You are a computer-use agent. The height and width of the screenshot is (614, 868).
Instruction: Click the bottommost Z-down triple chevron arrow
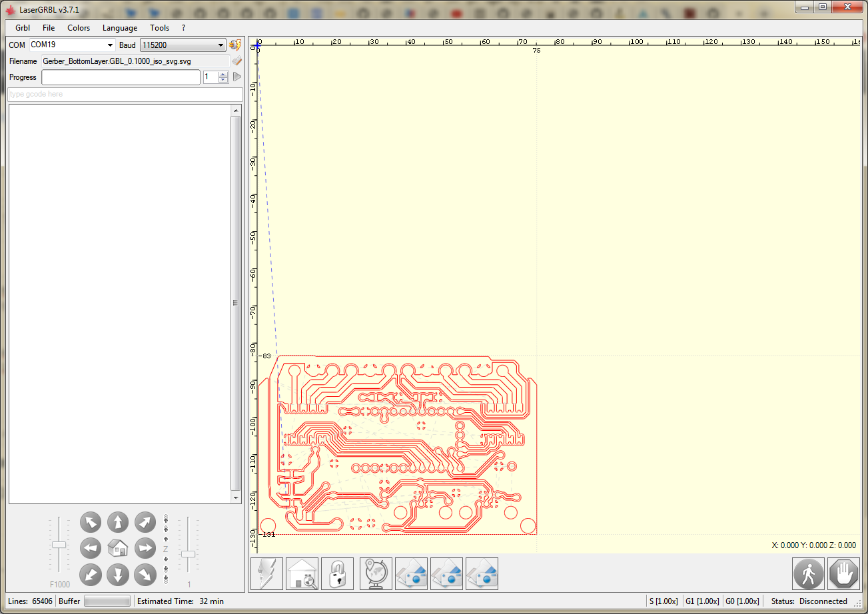point(166,579)
